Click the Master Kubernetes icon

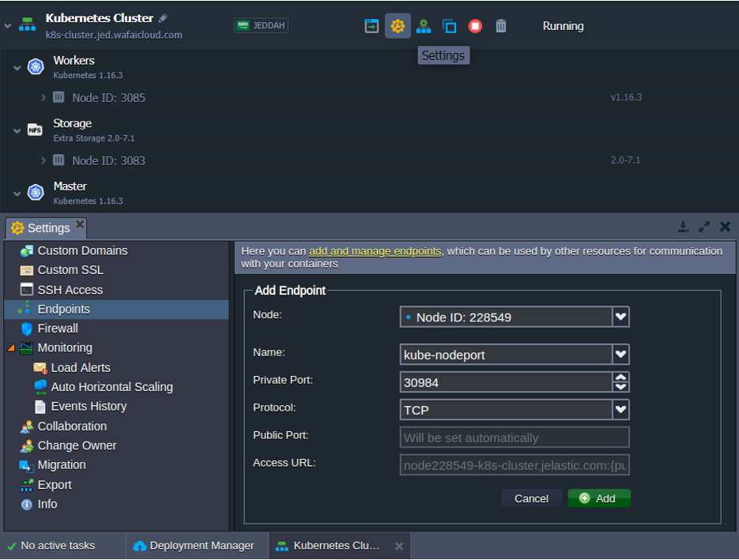pos(36,192)
